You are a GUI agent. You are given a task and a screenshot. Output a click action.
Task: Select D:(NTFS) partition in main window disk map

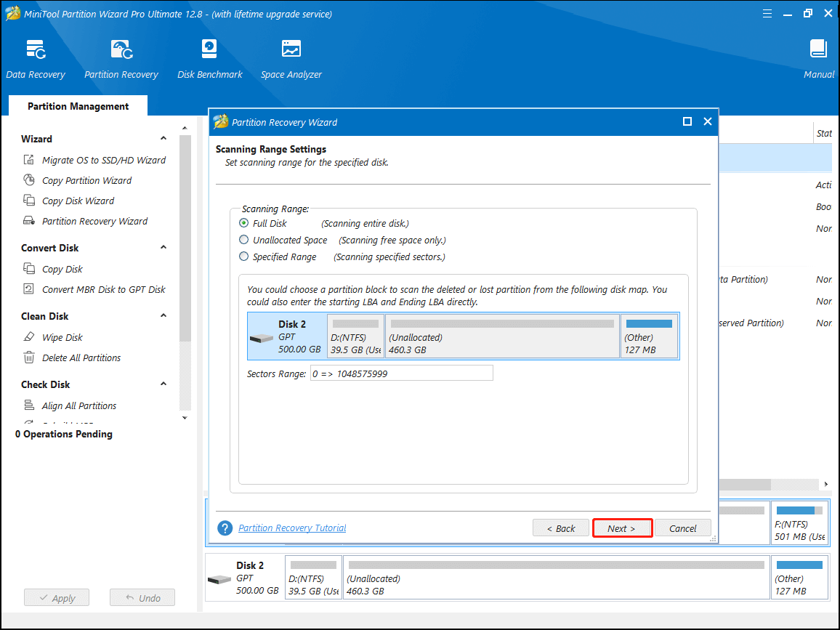pyautogui.click(x=313, y=578)
